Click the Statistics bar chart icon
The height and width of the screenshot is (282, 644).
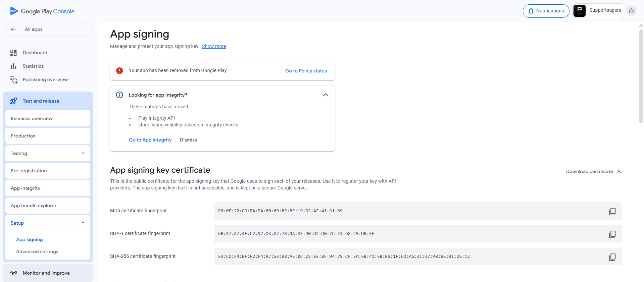pyautogui.click(x=13, y=66)
